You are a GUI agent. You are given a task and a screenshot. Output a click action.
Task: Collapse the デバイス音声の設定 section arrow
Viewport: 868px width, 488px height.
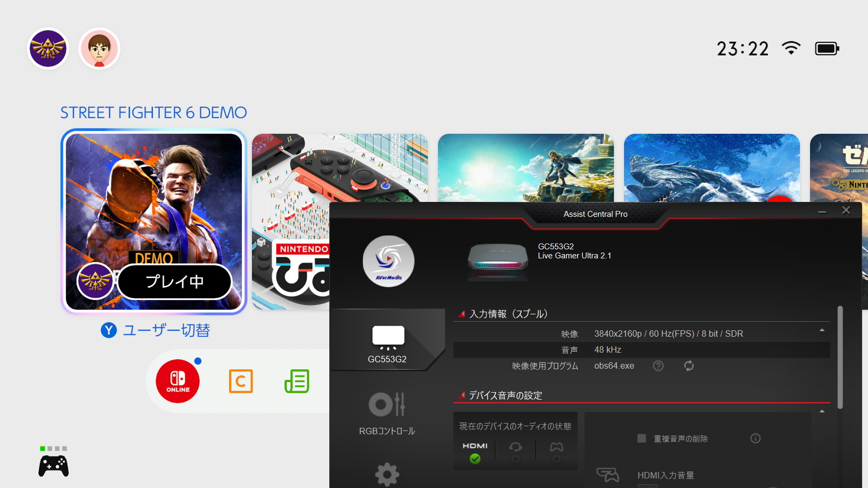(822, 411)
